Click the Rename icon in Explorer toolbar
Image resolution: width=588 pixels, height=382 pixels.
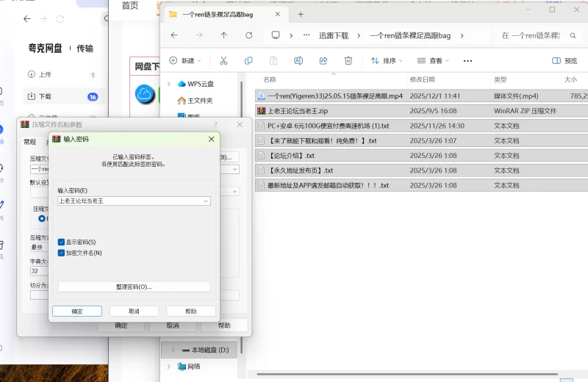click(298, 61)
